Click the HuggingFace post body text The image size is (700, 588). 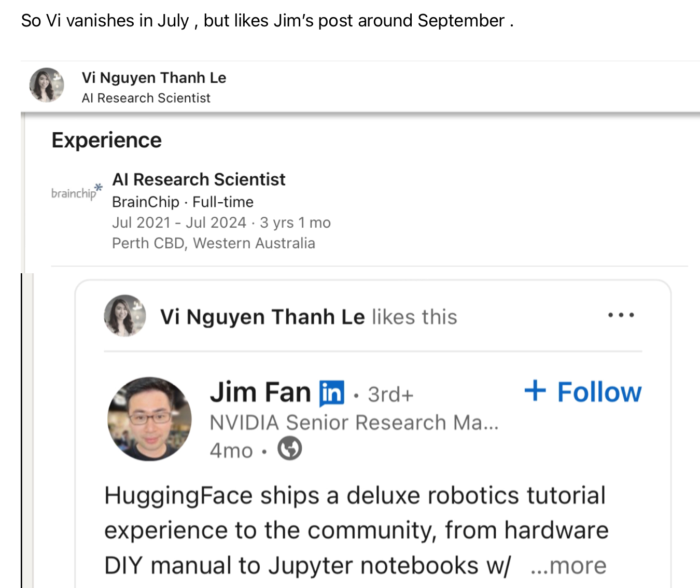[355, 530]
